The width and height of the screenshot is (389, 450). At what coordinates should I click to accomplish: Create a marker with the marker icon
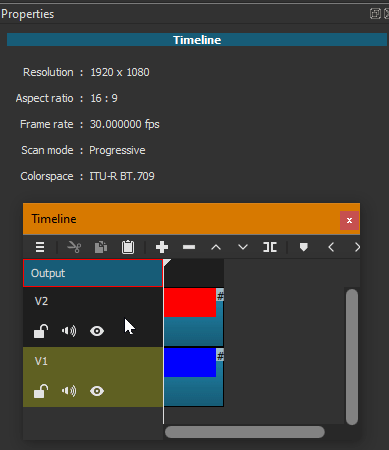[x=304, y=247]
